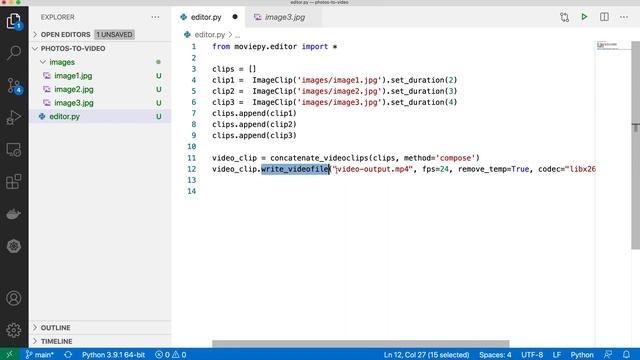Click the vertical scrollbar of editor
Image resolution: width=640 pixels, height=360 pixels.
point(636,145)
